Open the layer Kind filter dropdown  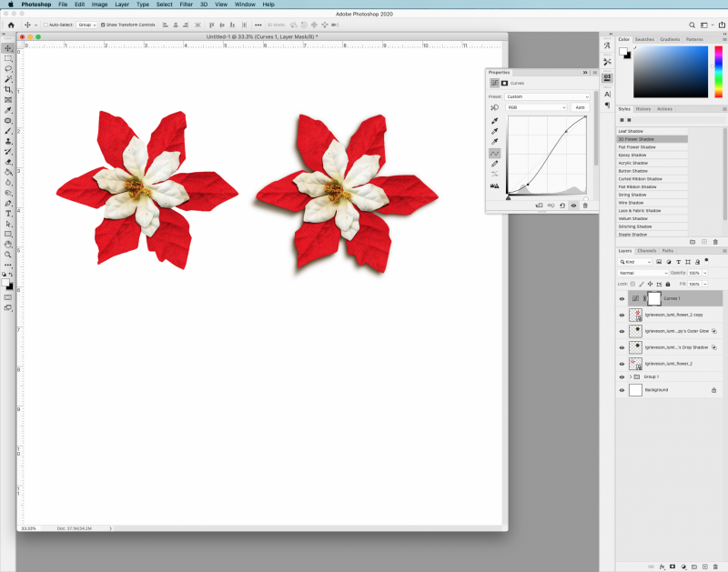tap(635, 262)
